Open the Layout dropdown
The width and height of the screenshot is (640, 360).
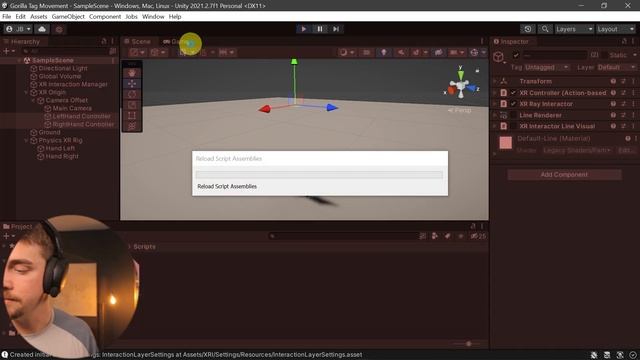pyautogui.click(x=616, y=29)
